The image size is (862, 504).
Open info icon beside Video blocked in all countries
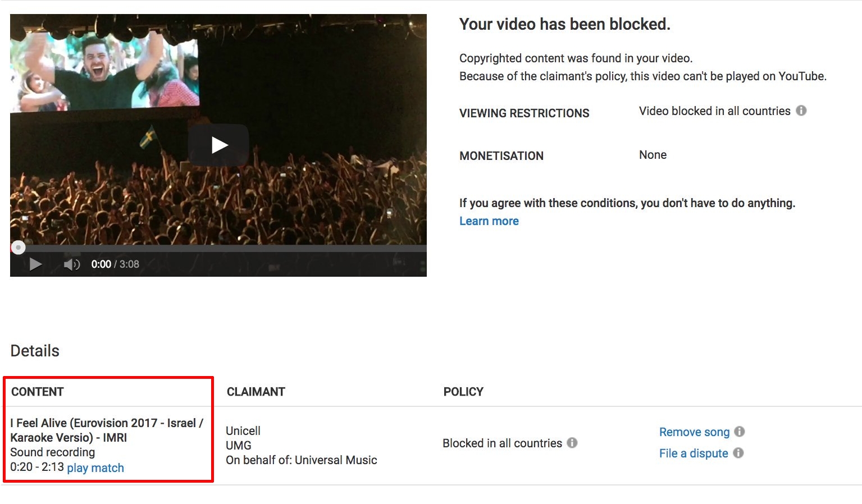point(801,111)
